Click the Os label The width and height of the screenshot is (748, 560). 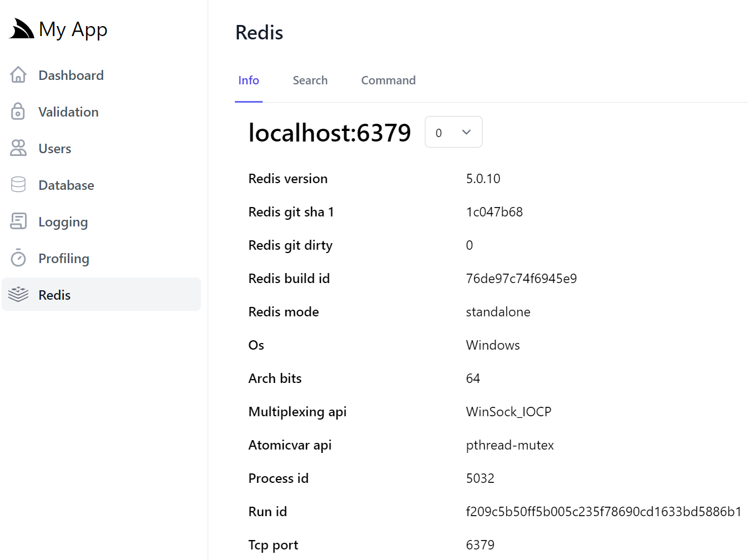[256, 345]
